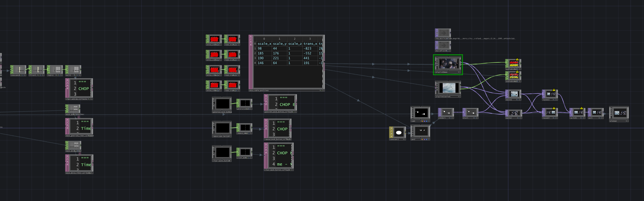Screen dimensions: 644x201
Task: Select the constant1 material node
Action: point(398,132)
